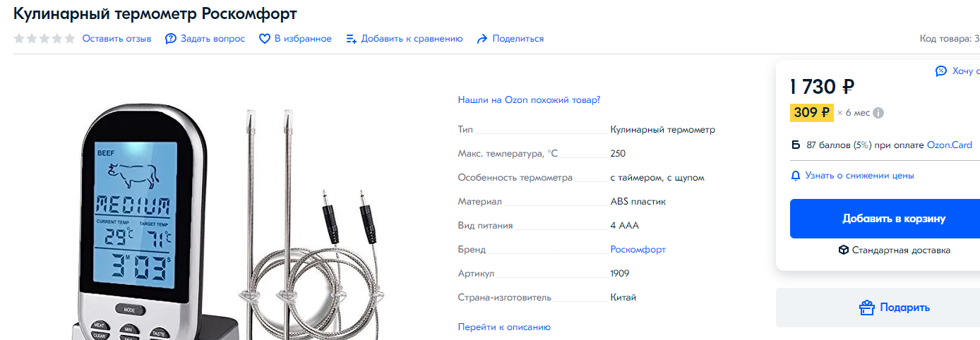Click the Ozon points Б icon
980x340 pixels.
[x=796, y=145]
